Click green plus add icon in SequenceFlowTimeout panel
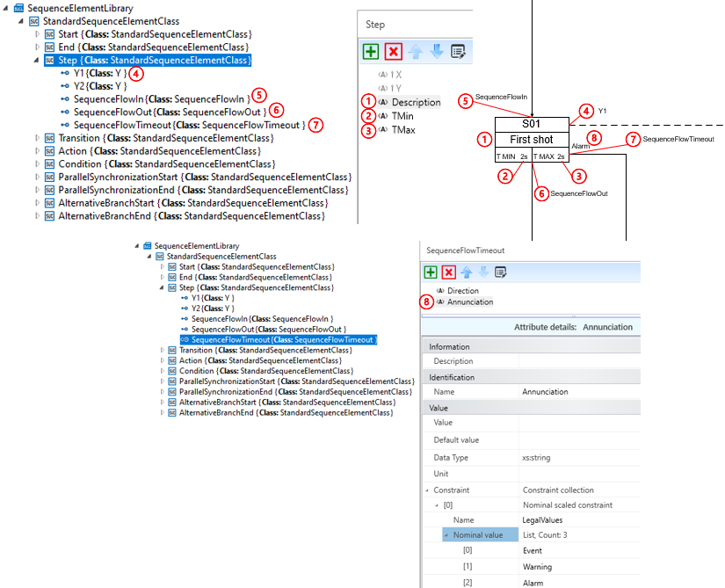Image resolution: width=725 pixels, height=588 pixels. [x=431, y=272]
